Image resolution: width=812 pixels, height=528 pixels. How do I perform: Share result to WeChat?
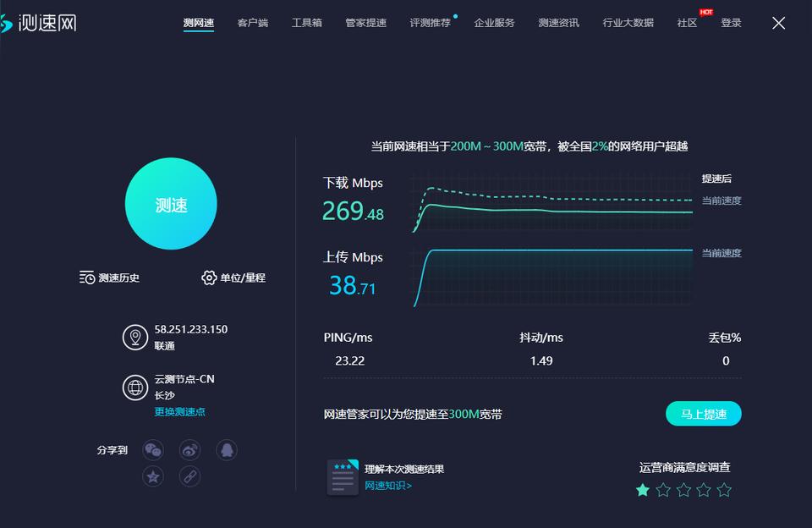click(x=153, y=450)
